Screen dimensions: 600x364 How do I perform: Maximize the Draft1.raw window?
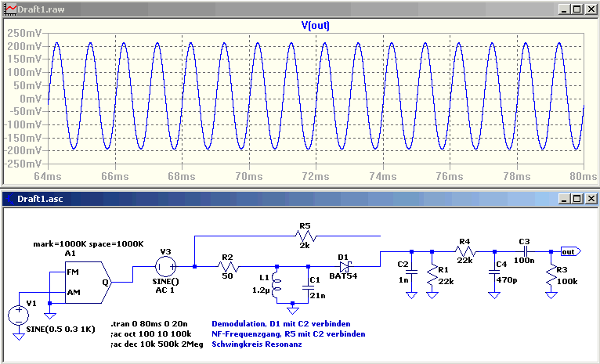click(x=577, y=9)
